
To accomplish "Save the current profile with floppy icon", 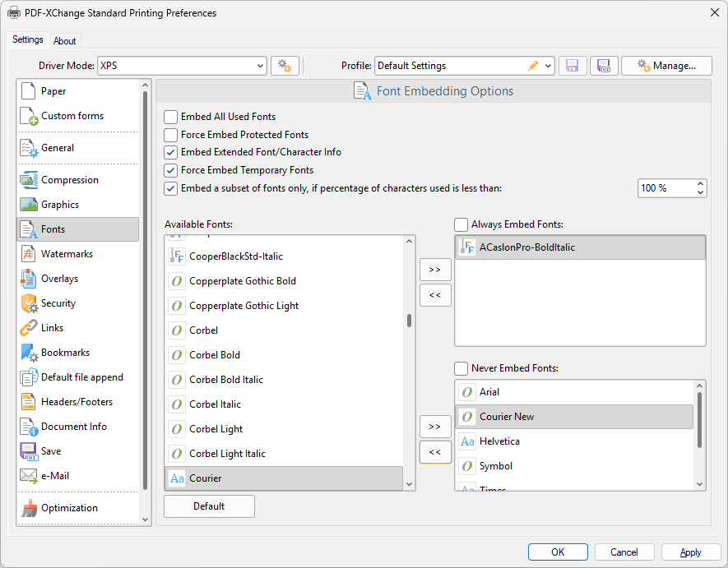I will (573, 66).
